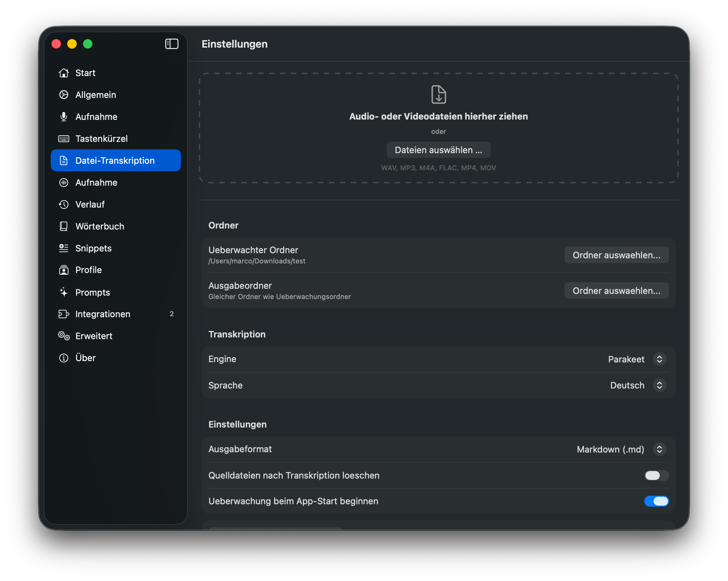
Task: Choose folder for Ausgabeordner
Action: click(616, 291)
